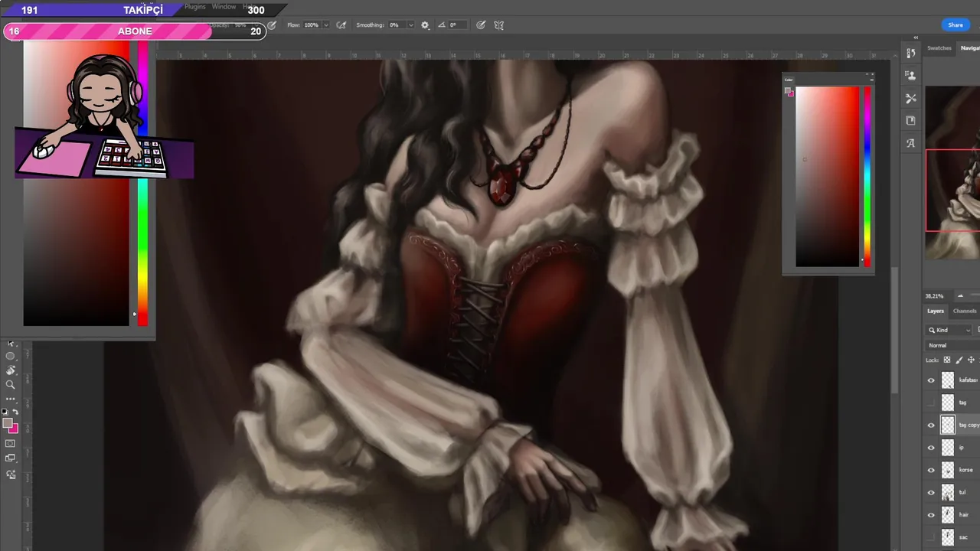Select the korse layer thumbnail
The height and width of the screenshot is (551, 980).
[x=948, y=470]
